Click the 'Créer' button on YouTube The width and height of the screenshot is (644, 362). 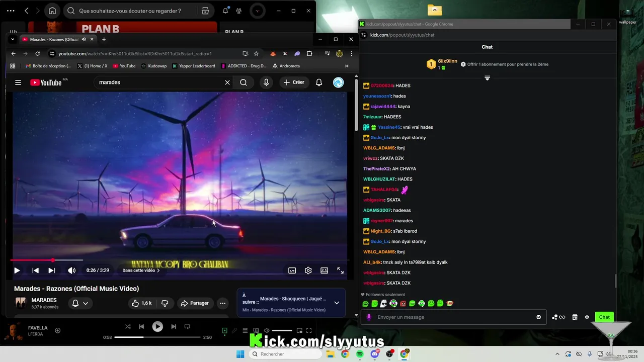point(294,82)
